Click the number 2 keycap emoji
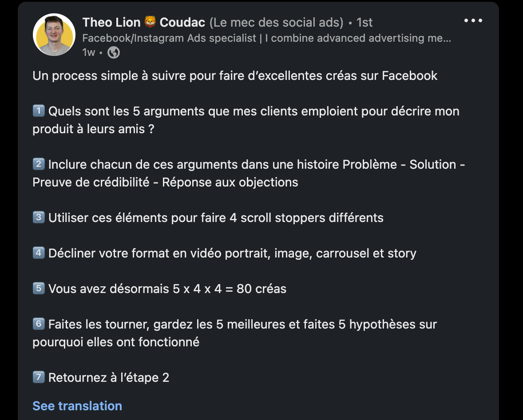The height and width of the screenshot is (420, 523). (x=39, y=164)
